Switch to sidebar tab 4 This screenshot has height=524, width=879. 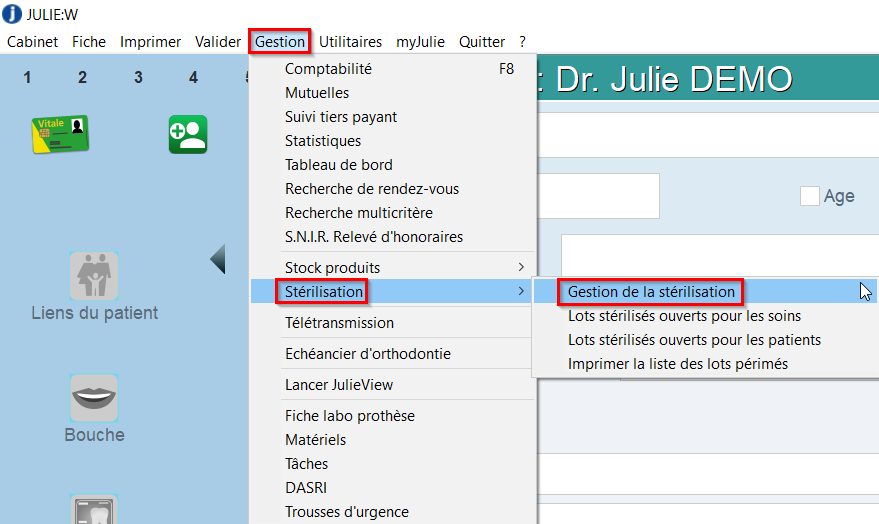point(193,77)
